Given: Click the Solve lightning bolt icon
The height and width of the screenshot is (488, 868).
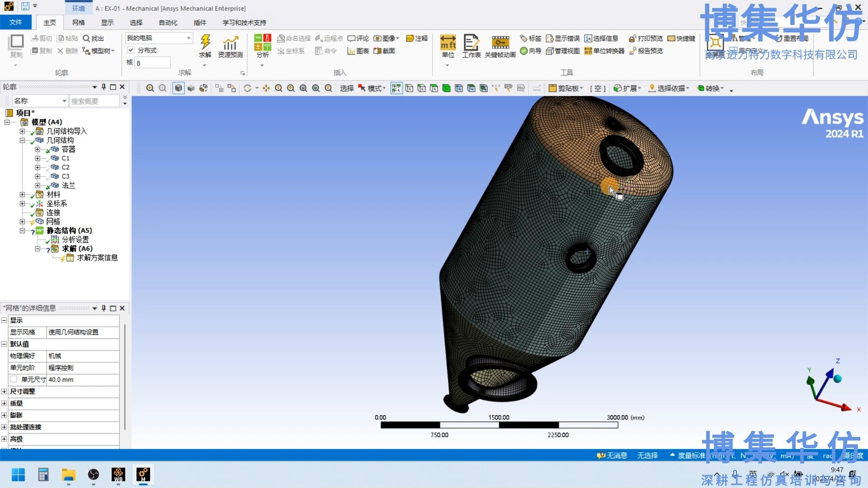Looking at the screenshot, I should 205,42.
